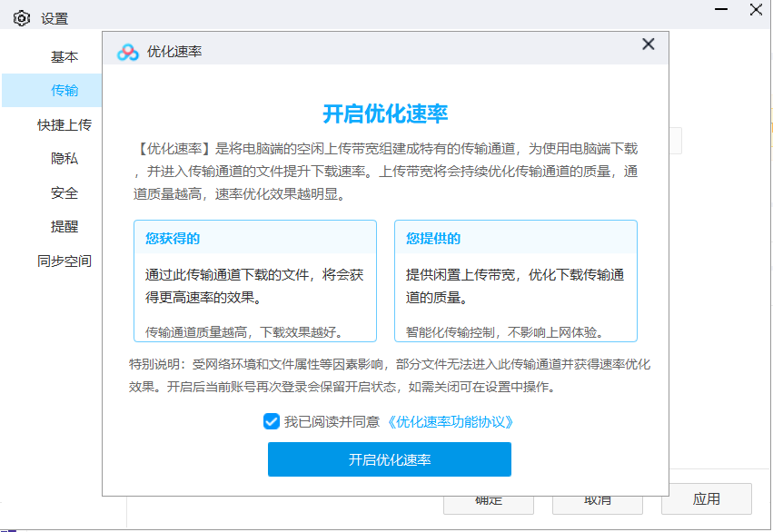Screen dimensions: 773x532
Task: Go to the 隐私 settings tab
Action: 64,158
